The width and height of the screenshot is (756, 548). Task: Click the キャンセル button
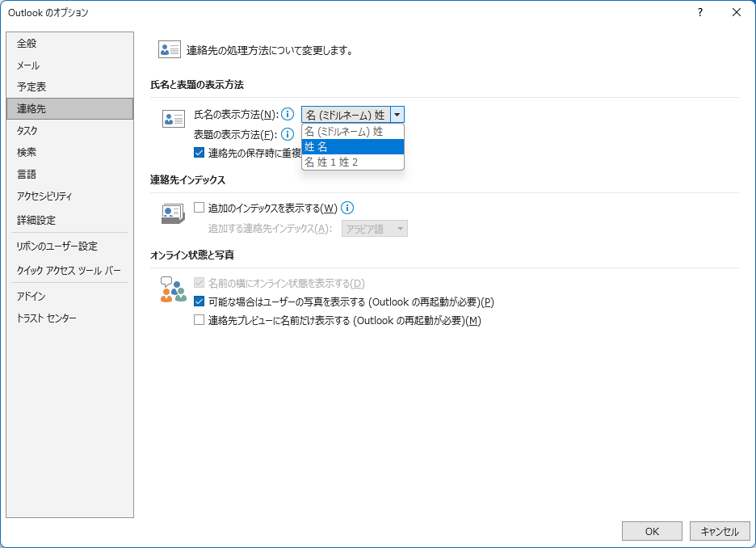[720, 531]
